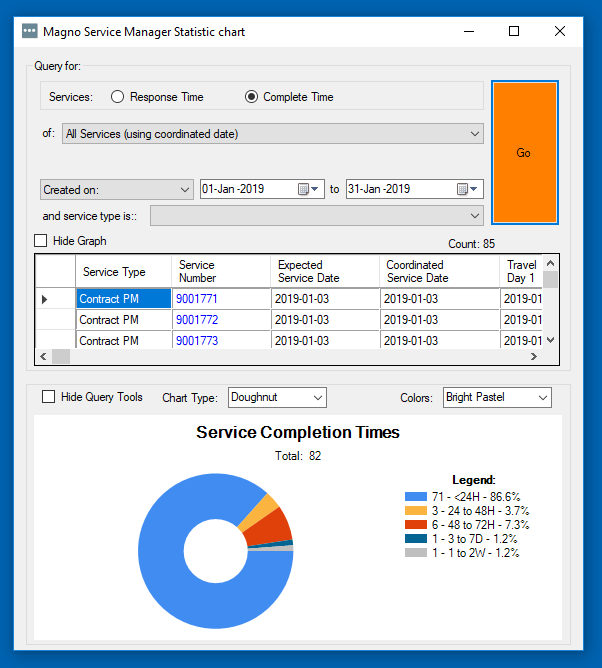Click the scroll right arrow of the table

coord(534,357)
